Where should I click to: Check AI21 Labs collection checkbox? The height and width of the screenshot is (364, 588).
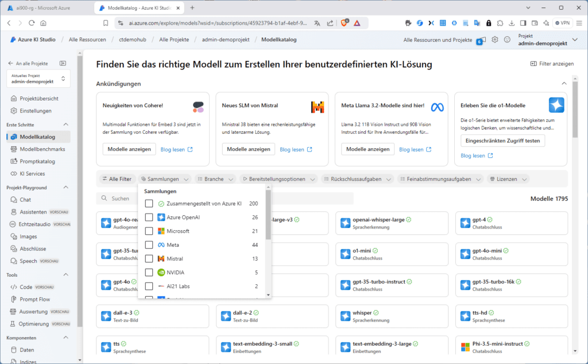[149, 286]
